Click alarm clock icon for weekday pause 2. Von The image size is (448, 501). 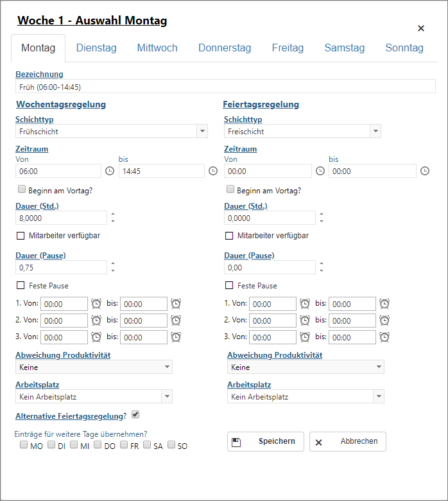coord(96,320)
